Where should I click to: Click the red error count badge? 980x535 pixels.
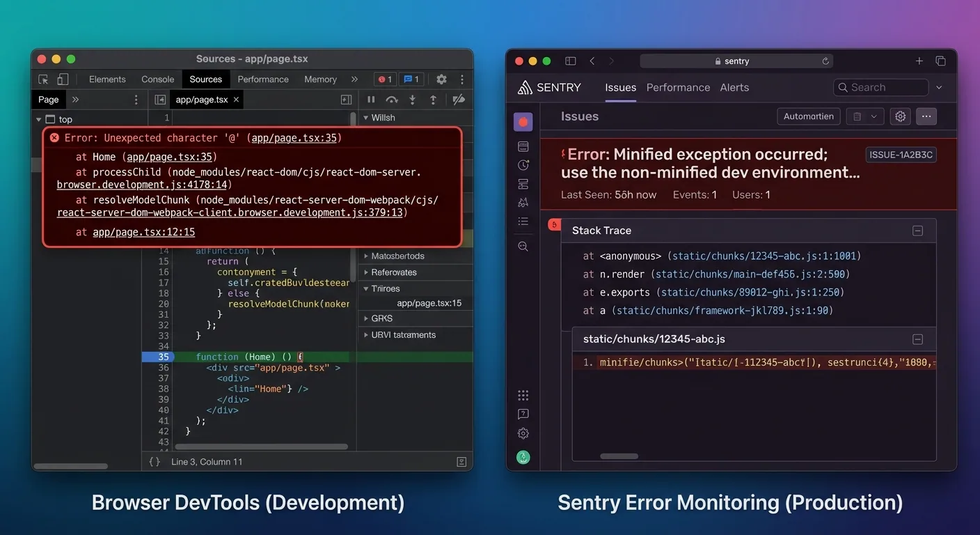tap(385, 79)
